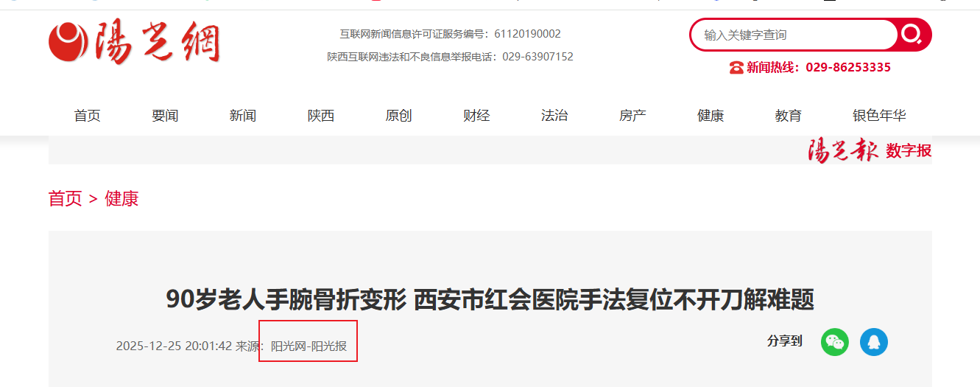Share article via WeChat icon
The height and width of the screenshot is (387, 980).
pyautogui.click(x=835, y=342)
